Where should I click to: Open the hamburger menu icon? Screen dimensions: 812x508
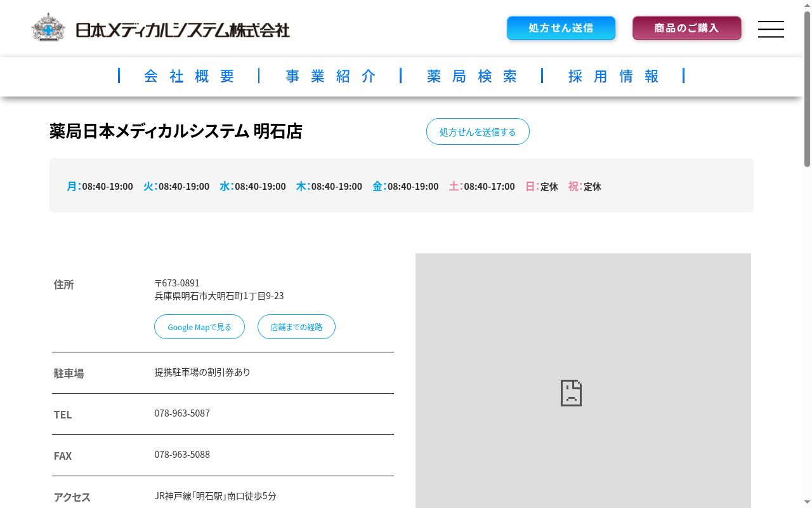pyautogui.click(x=771, y=29)
